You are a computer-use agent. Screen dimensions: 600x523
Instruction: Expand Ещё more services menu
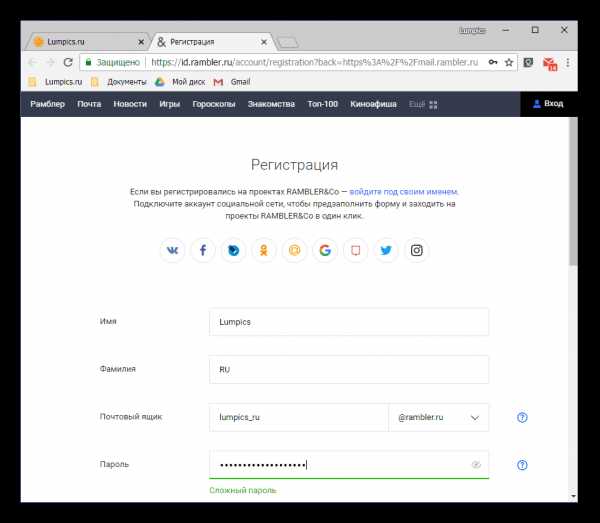(x=423, y=104)
